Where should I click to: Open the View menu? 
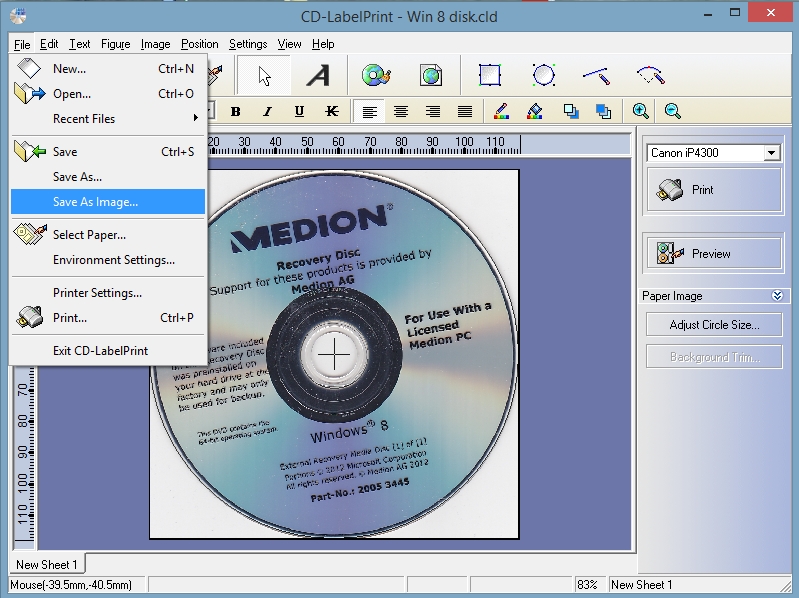289,44
